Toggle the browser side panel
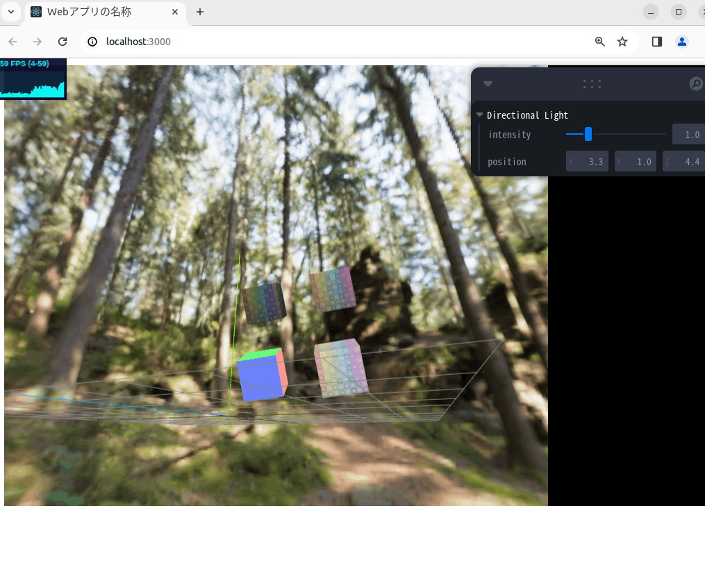The width and height of the screenshot is (705, 588). click(x=657, y=42)
